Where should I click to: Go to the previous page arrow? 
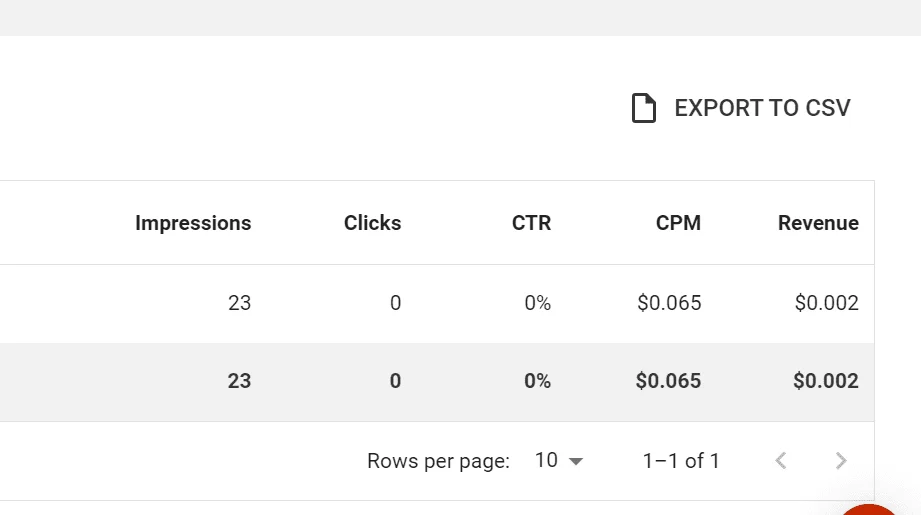tap(781, 460)
